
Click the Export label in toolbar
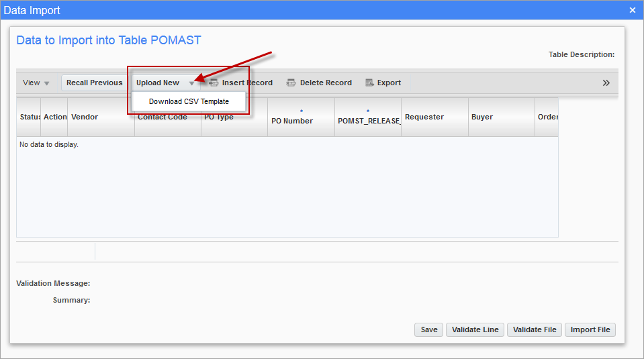pyautogui.click(x=389, y=83)
